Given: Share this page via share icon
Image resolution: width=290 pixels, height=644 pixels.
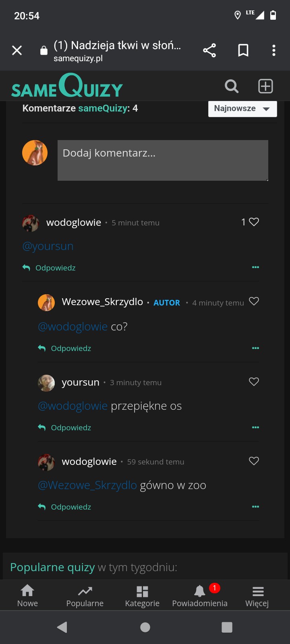Looking at the screenshot, I should [209, 50].
